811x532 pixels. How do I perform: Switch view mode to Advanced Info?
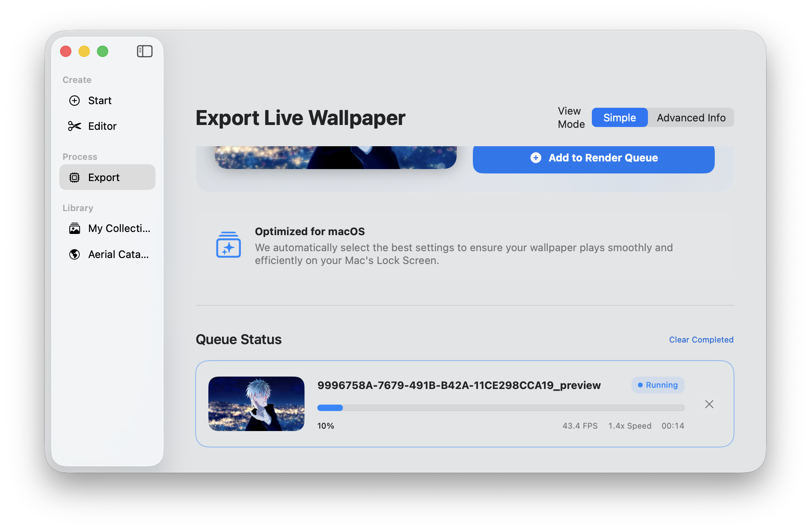pos(691,118)
